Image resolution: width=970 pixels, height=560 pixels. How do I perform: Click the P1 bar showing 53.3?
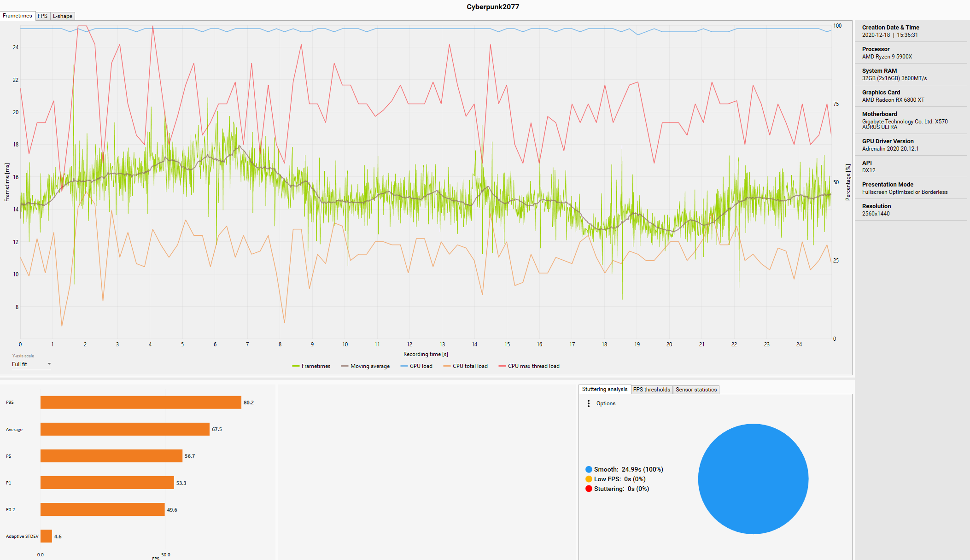pos(107,483)
